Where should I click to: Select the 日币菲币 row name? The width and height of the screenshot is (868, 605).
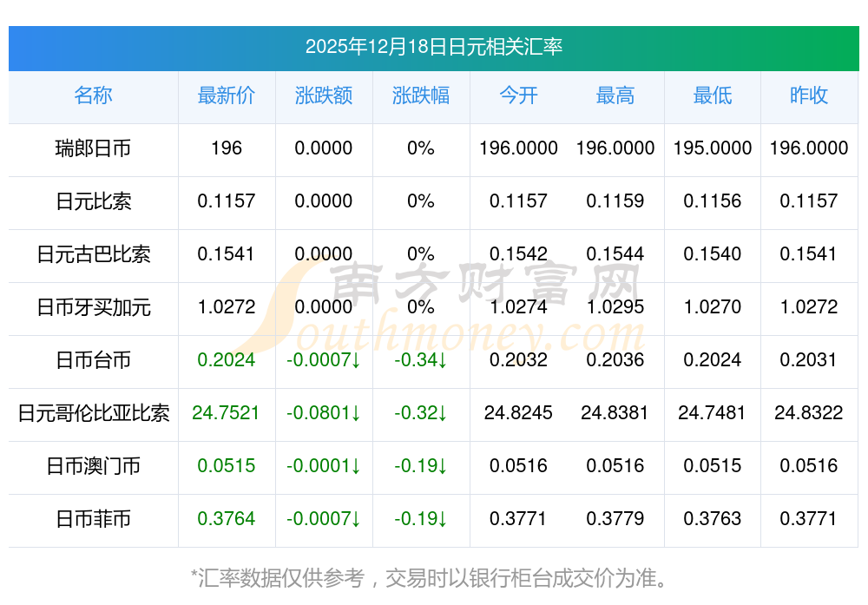click(93, 519)
